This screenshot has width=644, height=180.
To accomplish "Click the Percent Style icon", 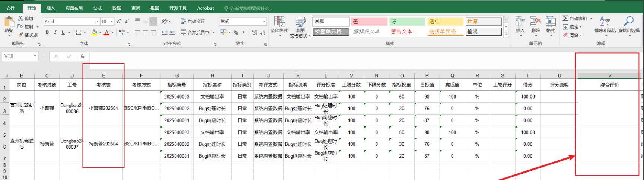I will click(236, 33).
